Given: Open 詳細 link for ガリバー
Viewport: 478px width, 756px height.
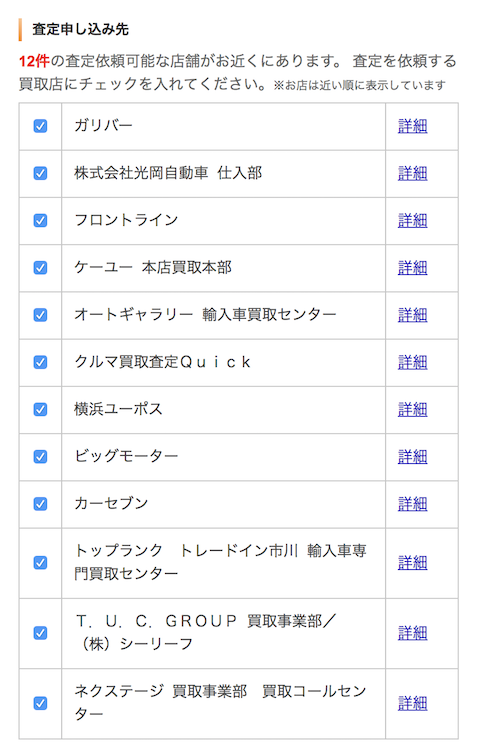Looking at the screenshot, I should click(x=412, y=126).
